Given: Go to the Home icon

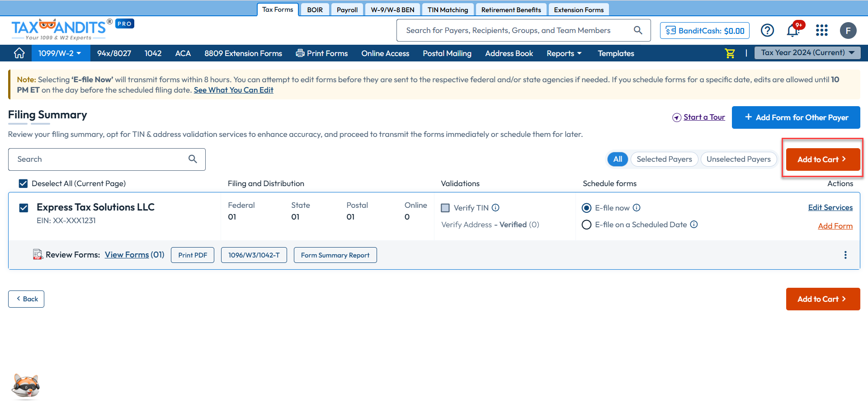Looking at the screenshot, I should coord(19,53).
